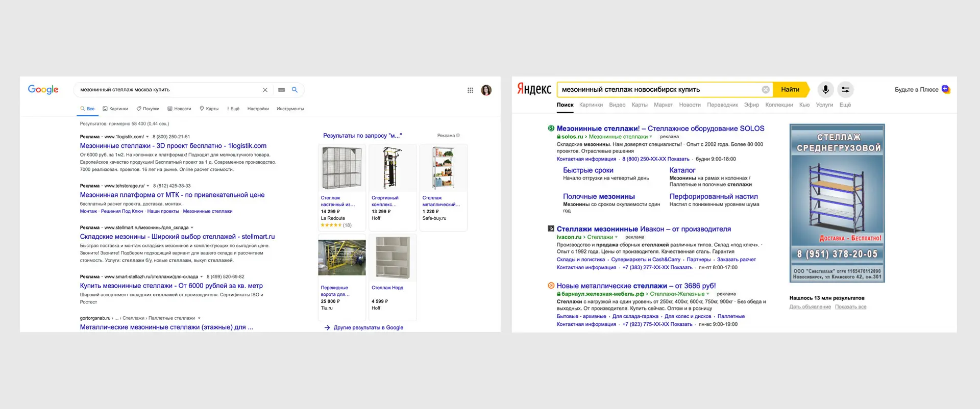Viewport: 980px width, 409px height.
Task: Expand the arrow after ivacon.ru Стеллажи
Action: pyautogui.click(x=616, y=237)
